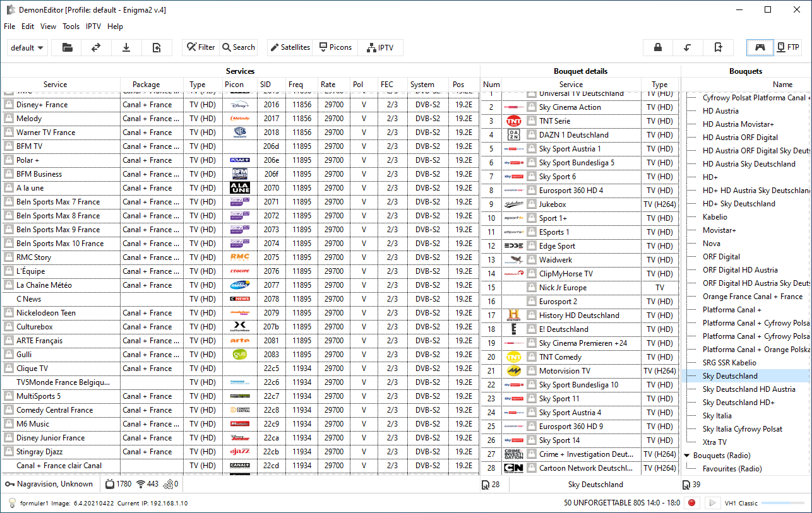812x513 pixels.
Task: Sort by the Num column header
Action: [x=491, y=85]
